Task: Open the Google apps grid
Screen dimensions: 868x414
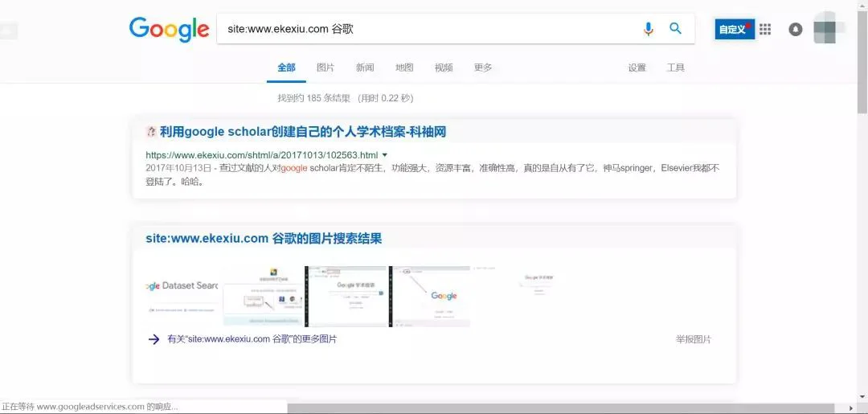Action: [765, 29]
